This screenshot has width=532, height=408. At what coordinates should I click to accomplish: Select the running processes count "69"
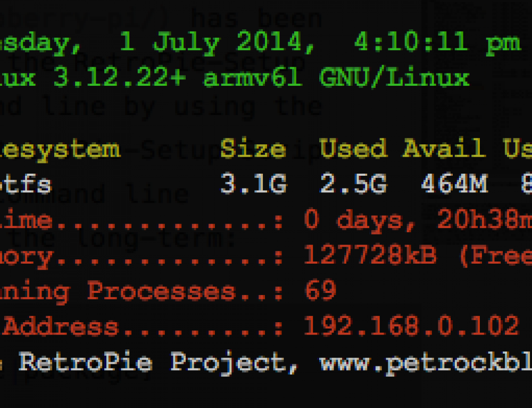click(x=320, y=291)
